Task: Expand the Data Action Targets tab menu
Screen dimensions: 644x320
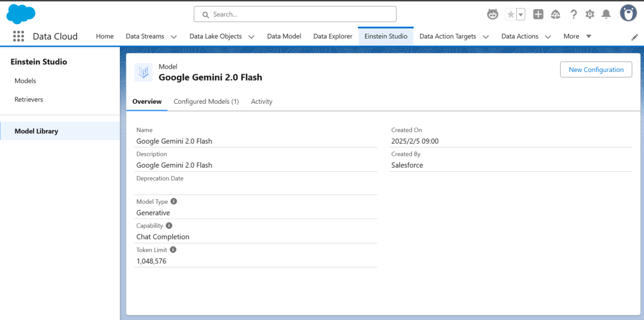Action: (486, 37)
